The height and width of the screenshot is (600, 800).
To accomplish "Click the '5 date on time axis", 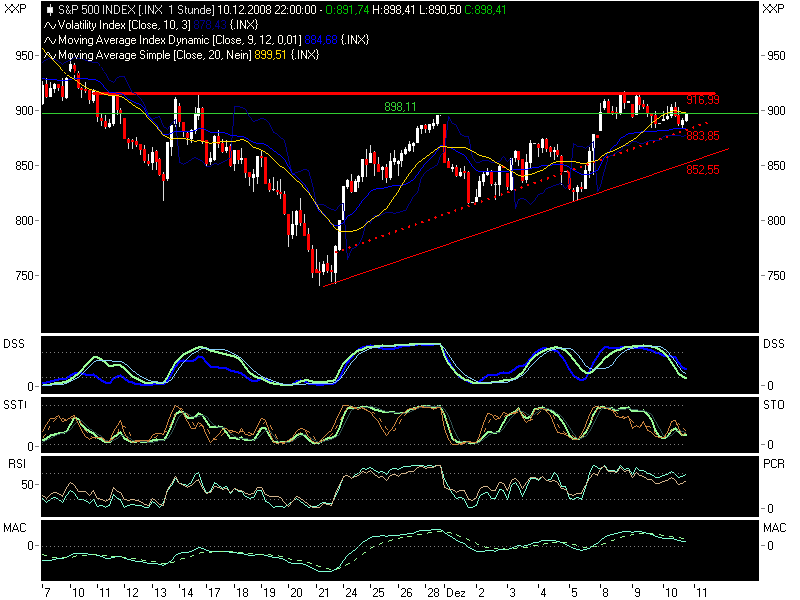I will point(573,593).
